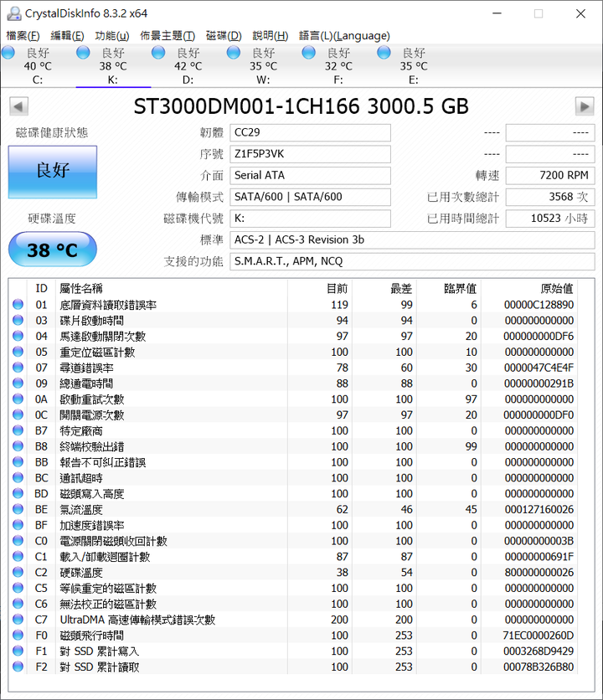
Task: Click the features field S.M.A.R.T., APM, NCQ
Action: tap(412, 261)
